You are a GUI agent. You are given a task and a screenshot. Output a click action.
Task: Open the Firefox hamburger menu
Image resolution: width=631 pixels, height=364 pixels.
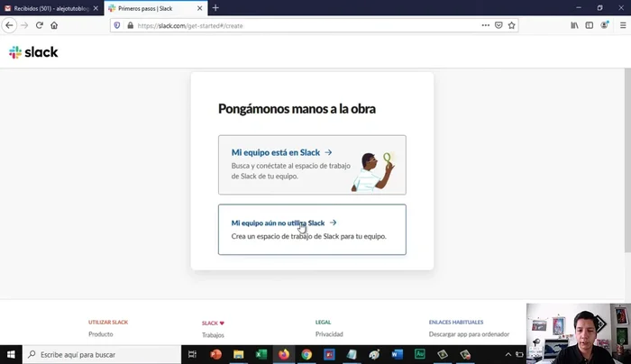click(x=623, y=25)
